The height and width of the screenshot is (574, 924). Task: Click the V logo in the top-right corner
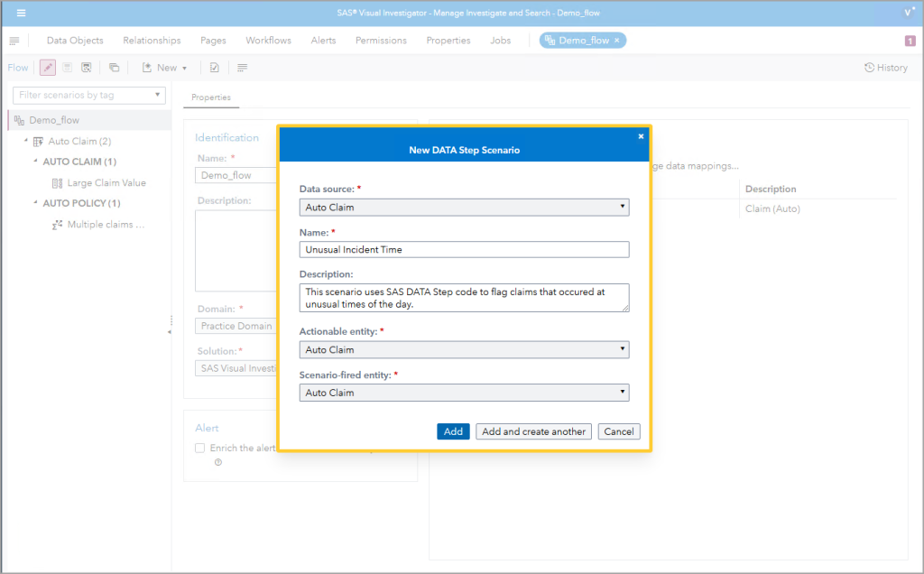[908, 12]
